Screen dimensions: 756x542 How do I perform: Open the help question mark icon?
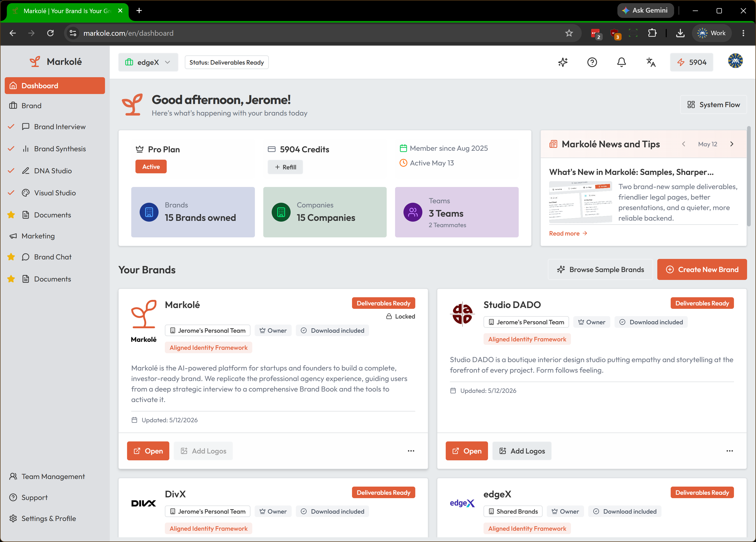pos(592,62)
